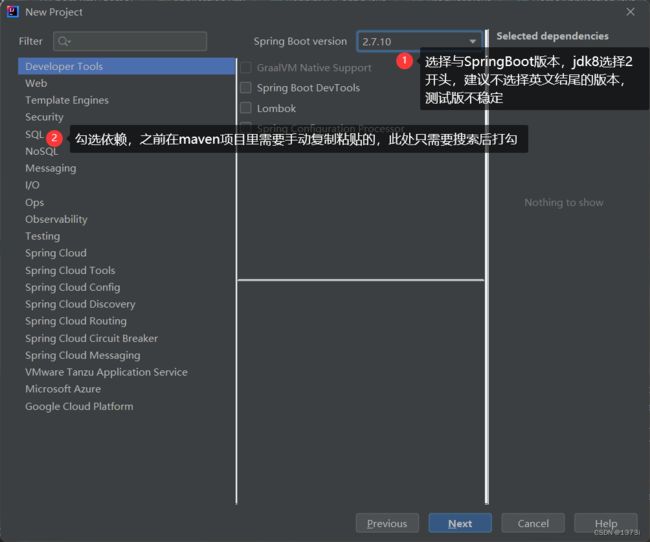Click the Previous button
This screenshot has width=650, height=542.
click(x=387, y=523)
